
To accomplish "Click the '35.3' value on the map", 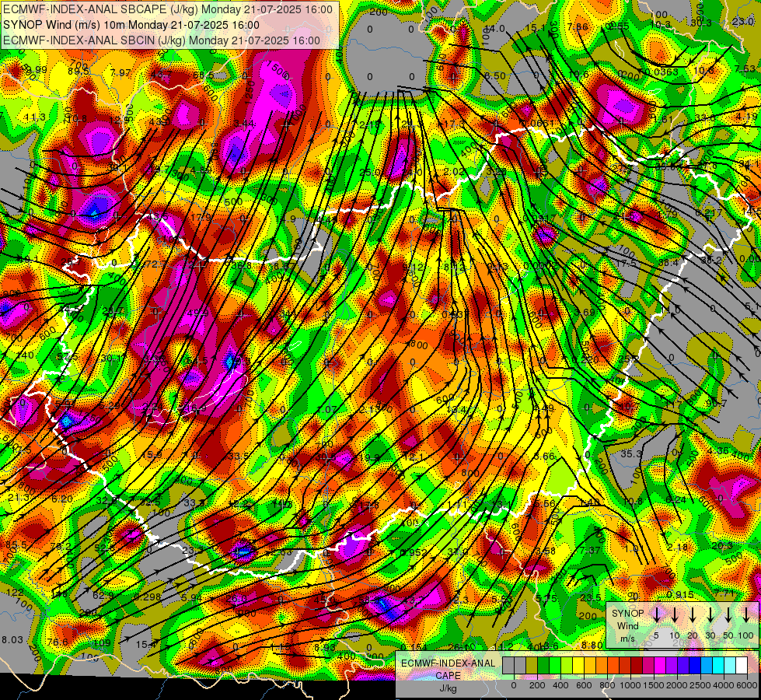I will pos(631,453).
